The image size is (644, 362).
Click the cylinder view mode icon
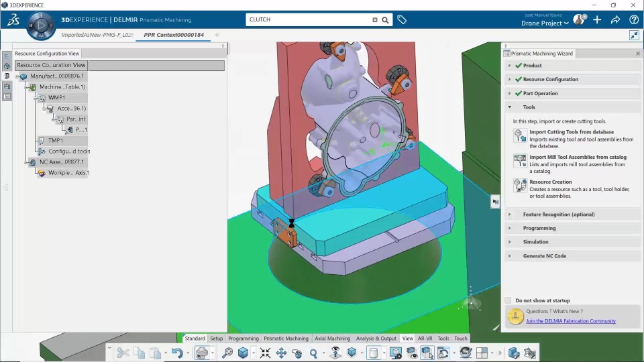pos(374,353)
